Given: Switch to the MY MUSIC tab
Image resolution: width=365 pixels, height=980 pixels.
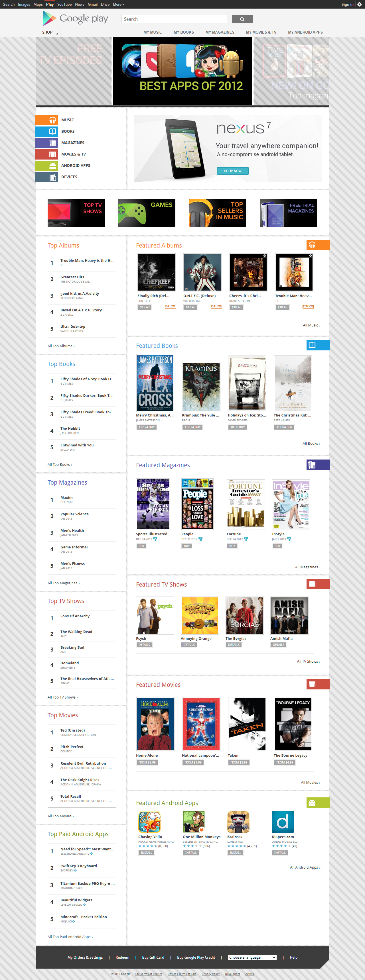Looking at the screenshot, I should coord(153,32).
